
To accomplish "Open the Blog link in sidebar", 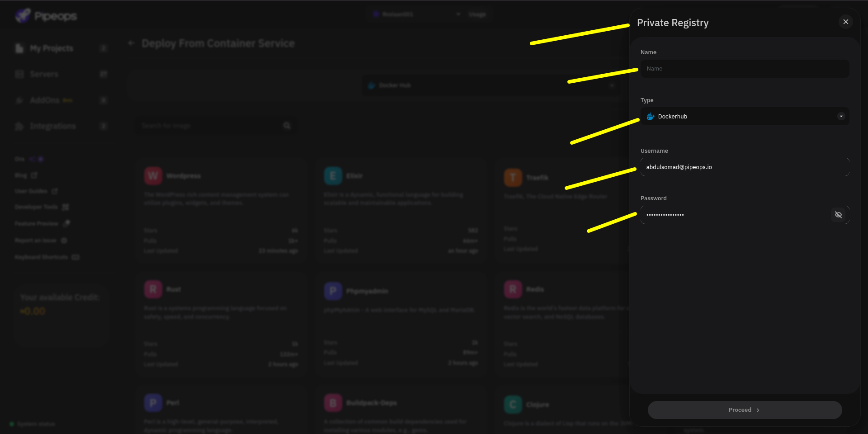I will (26, 175).
